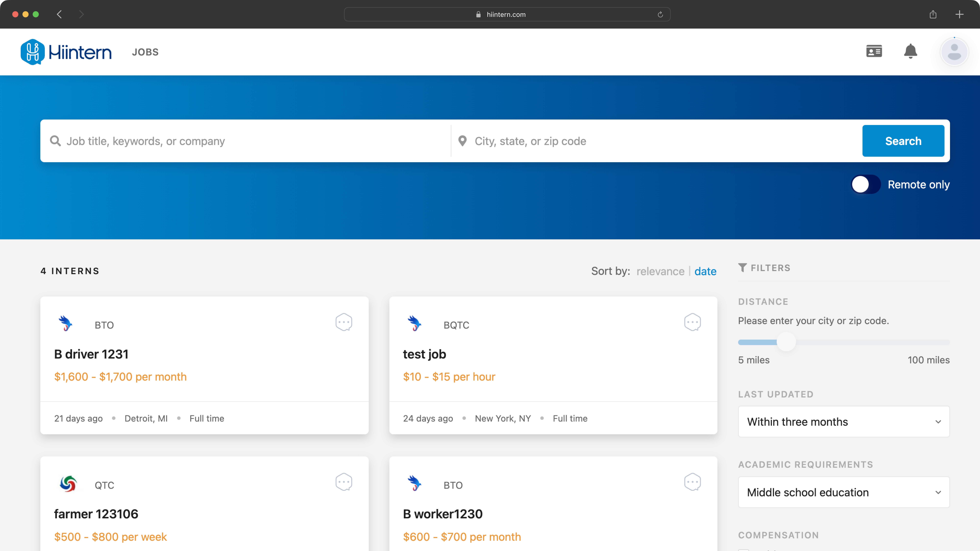The width and height of the screenshot is (980, 551).
Task: Click the Hiintern logo
Action: [x=66, y=52]
